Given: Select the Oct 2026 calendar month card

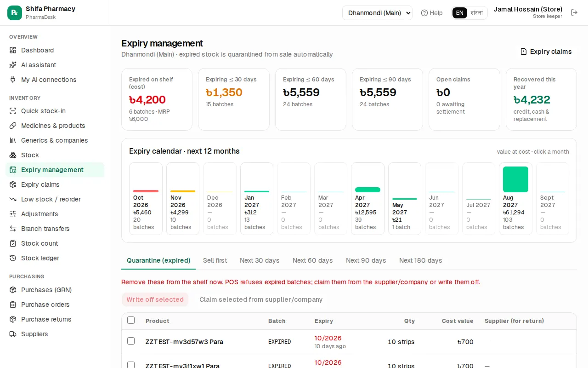Looking at the screenshot, I should [146, 199].
